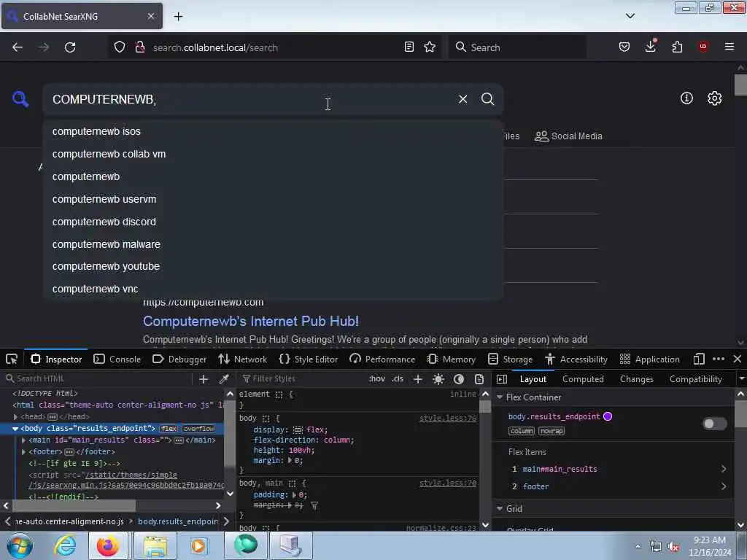The image size is (747, 560).
Task: Toggle the flexbox overlay switch
Action: [715, 424]
